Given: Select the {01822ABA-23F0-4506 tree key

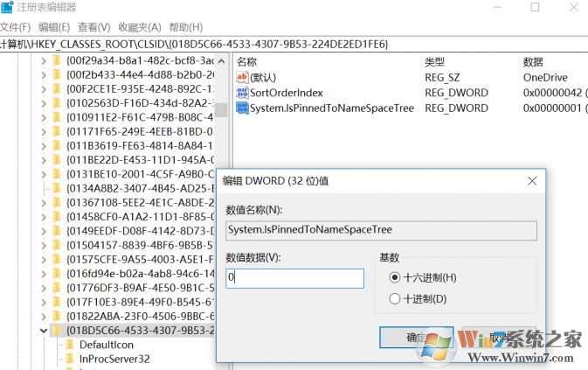Looking at the screenshot, I should 140,317.
